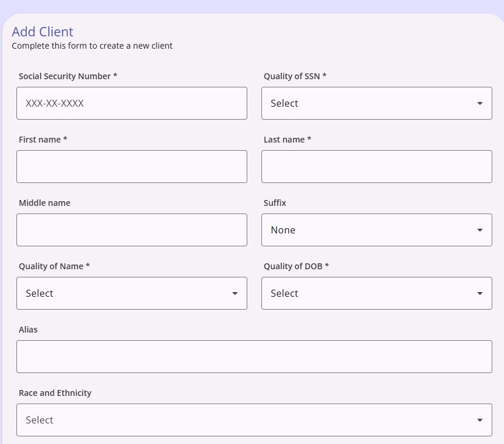The height and width of the screenshot is (444, 504).
Task: Click the down arrow in Quality of Name
Action: [235, 293]
